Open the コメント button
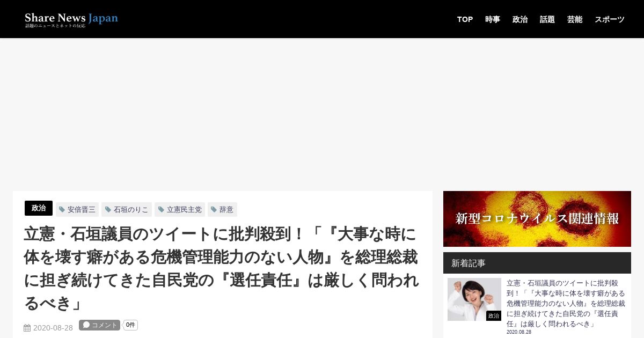 [99, 325]
